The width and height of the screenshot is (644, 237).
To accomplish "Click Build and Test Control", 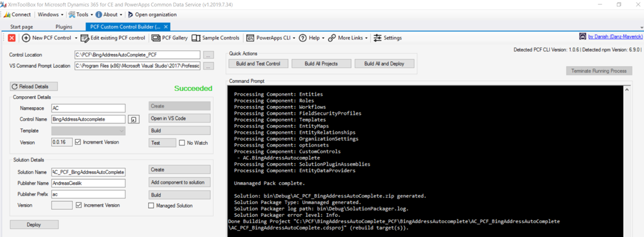I will pyautogui.click(x=259, y=63).
